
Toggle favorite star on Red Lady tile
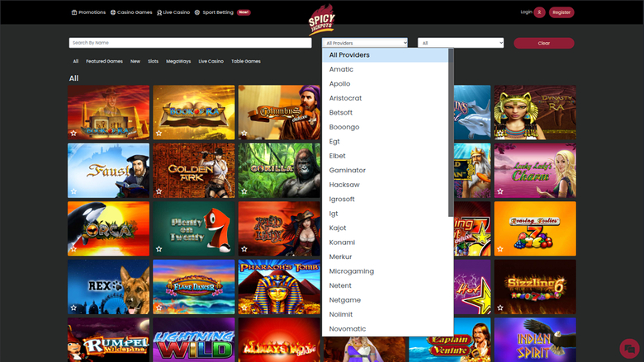(x=244, y=249)
